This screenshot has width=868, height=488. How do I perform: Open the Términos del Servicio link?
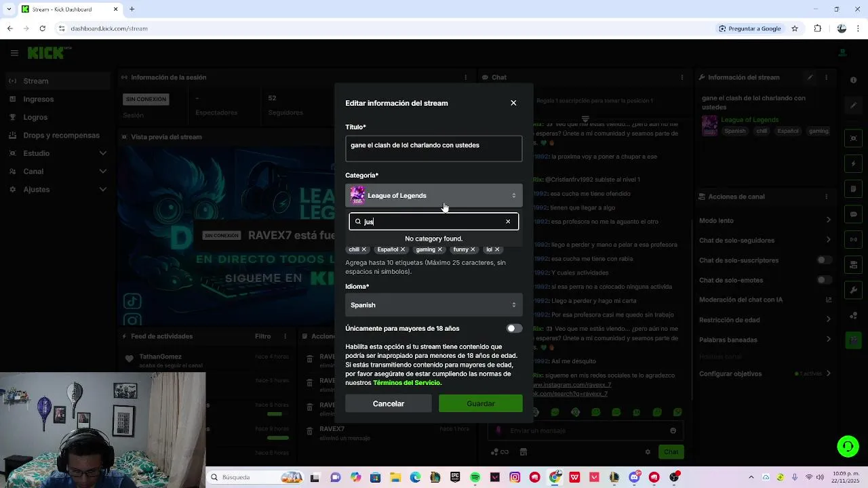[407, 383]
